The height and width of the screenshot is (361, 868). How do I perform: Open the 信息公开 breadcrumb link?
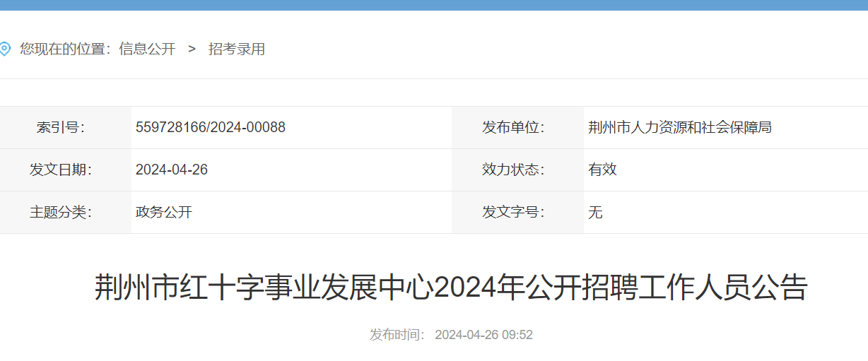tap(147, 49)
